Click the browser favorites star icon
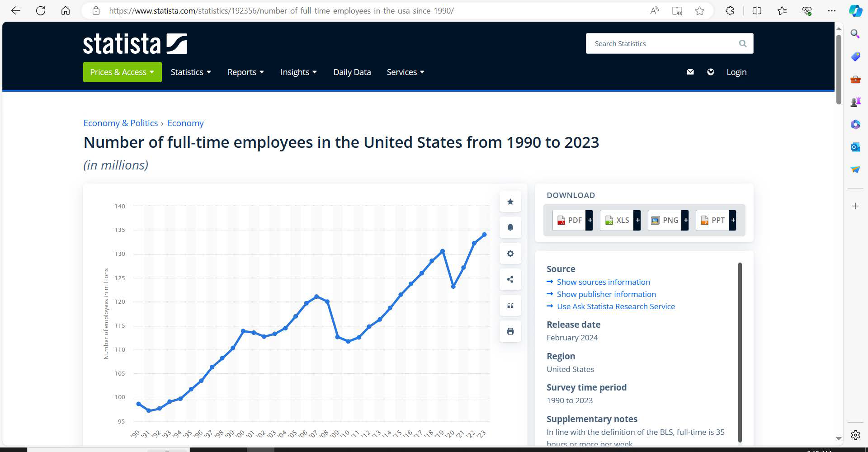The width and height of the screenshot is (868, 452). pos(699,11)
